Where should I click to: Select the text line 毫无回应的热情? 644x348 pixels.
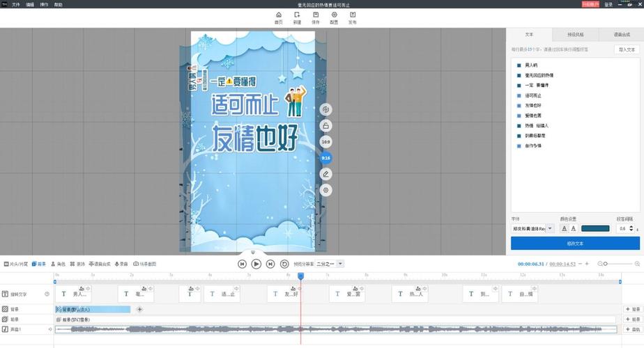pyautogui.click(x=539, y=75)
